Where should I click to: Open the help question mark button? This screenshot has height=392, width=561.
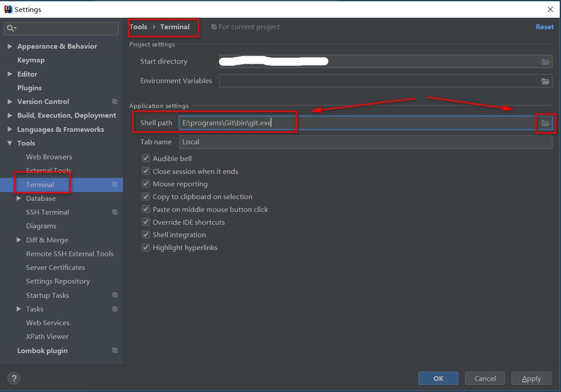coord(14,378)
